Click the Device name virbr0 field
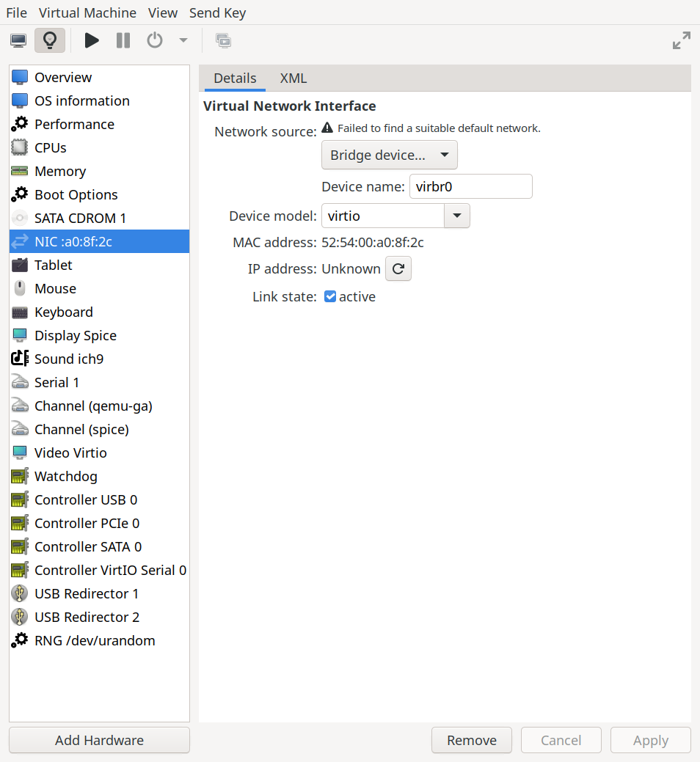Viewport: 700px width, 762px height. 470,186
